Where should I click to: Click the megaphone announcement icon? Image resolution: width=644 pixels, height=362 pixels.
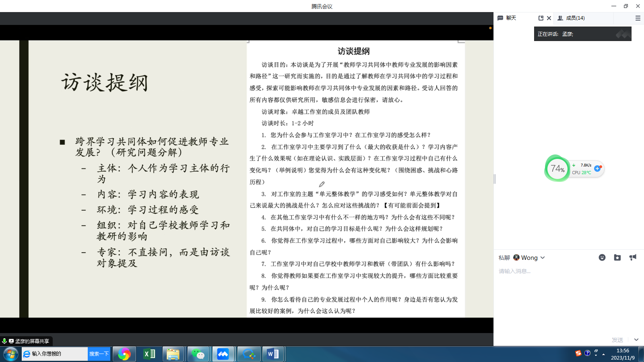[x=633, y=257]
